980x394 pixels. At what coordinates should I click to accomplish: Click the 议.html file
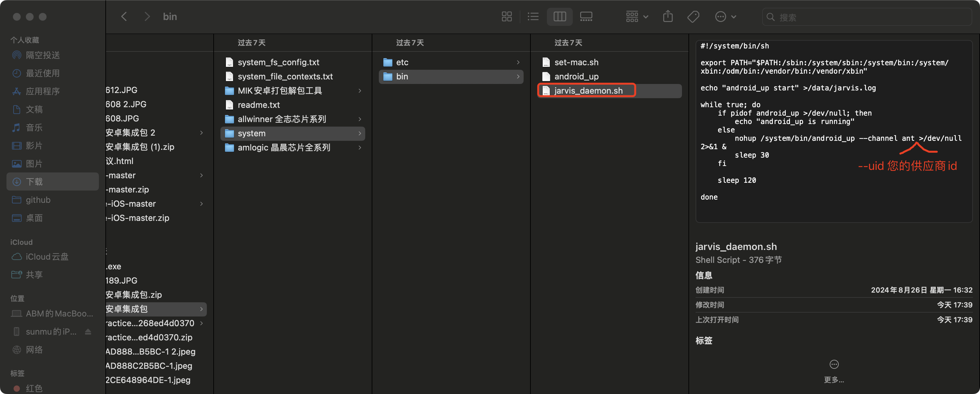pos(156,161)
